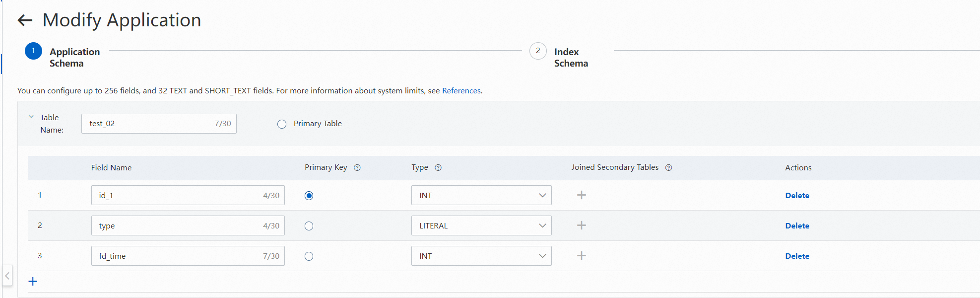
Task: Select the Primary Table radio button
Action: [x=282, y=124]
